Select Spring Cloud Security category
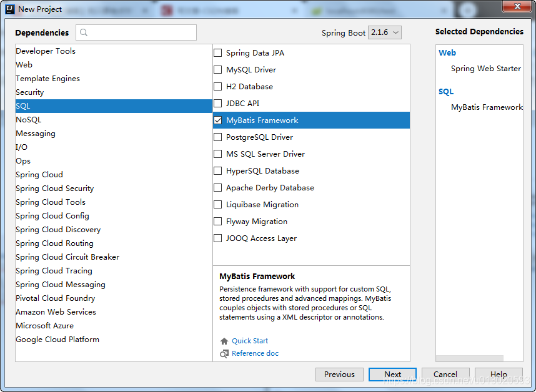 coord(114,188)
